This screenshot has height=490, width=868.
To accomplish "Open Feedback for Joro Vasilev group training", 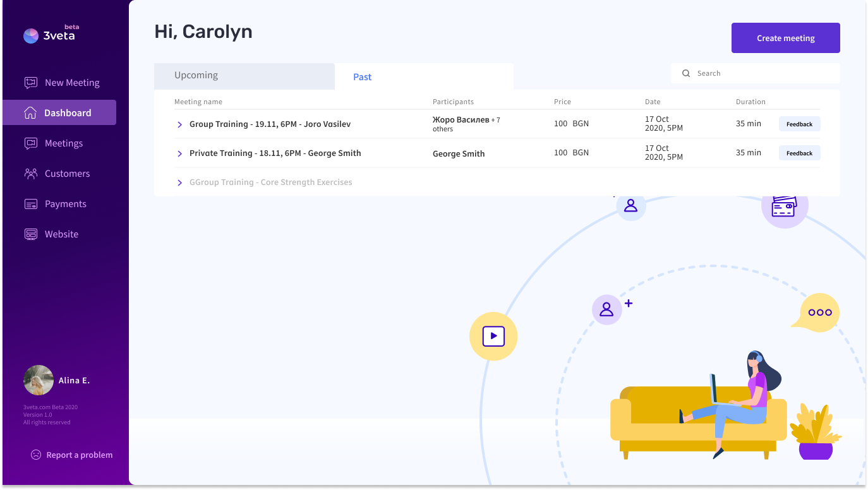I will click(x=799, y=124).
